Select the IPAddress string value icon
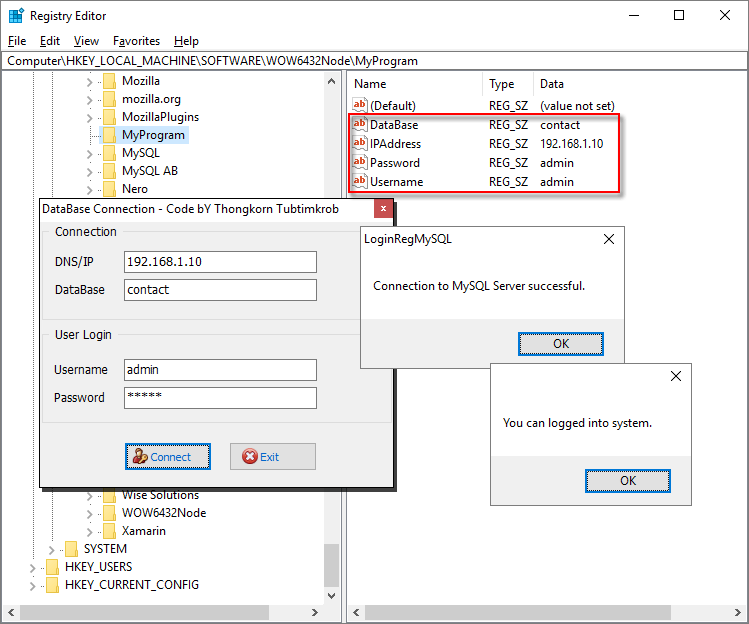The width and height of the screenshot is (749, 624). point(360,144)
